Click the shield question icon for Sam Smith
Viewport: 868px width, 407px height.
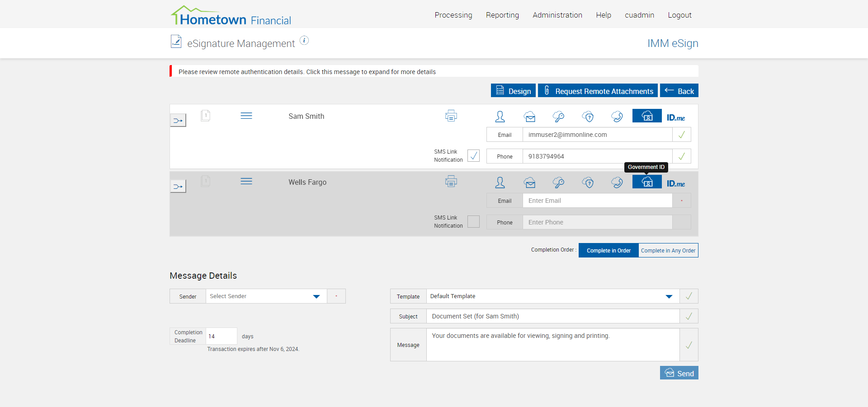pyautogui.click(x=588, y=117)
